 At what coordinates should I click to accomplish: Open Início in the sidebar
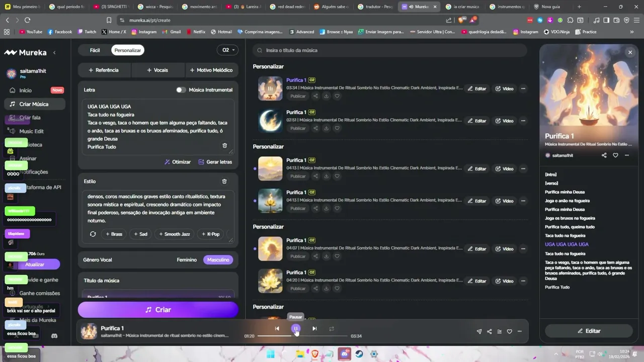pyautogui.click(x=34, y=90)
